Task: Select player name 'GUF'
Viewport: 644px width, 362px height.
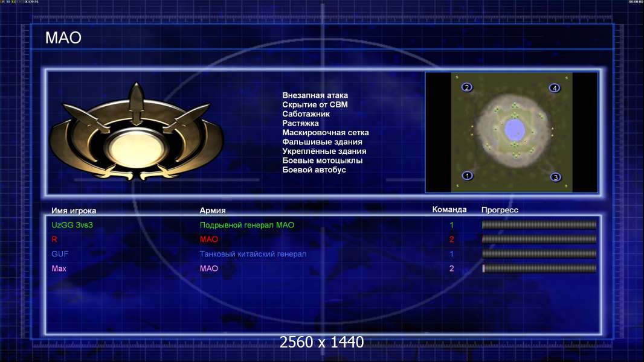Action: point(60,254)
